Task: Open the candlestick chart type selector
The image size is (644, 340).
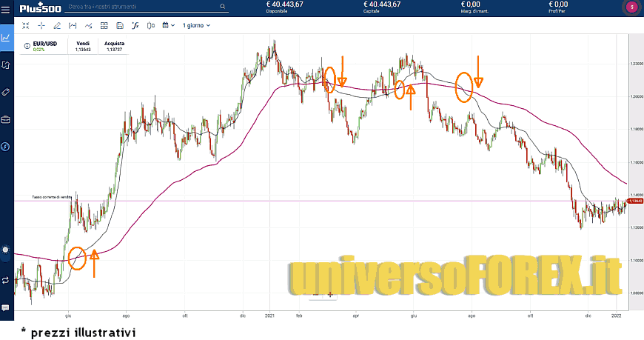Action: click(151, 25)
